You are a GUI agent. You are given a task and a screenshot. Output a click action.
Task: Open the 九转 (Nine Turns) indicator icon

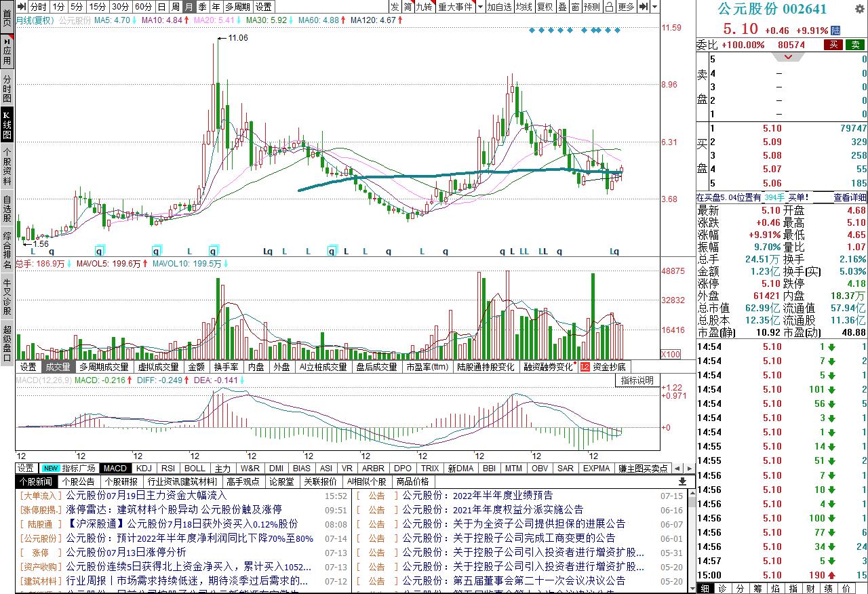click(425, 7)
